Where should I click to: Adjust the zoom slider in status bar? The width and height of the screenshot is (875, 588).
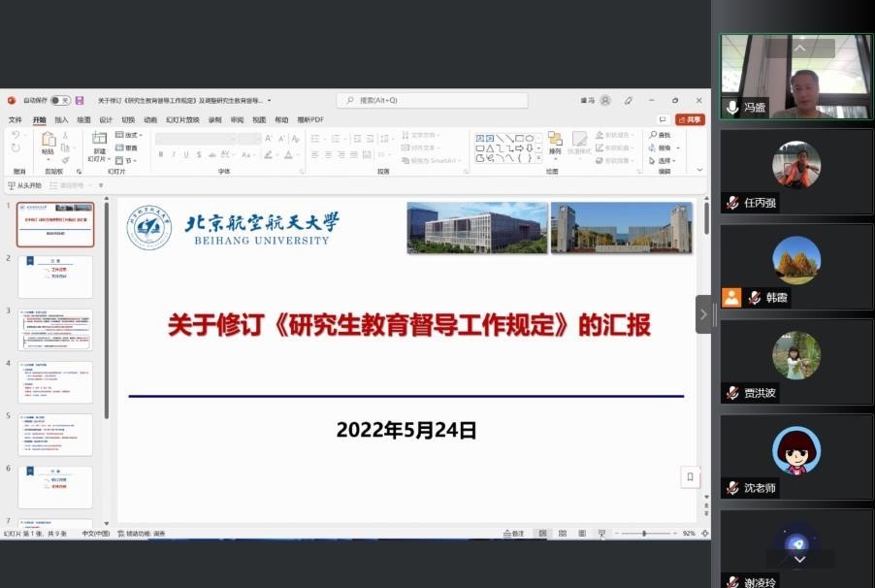point(644,534)
